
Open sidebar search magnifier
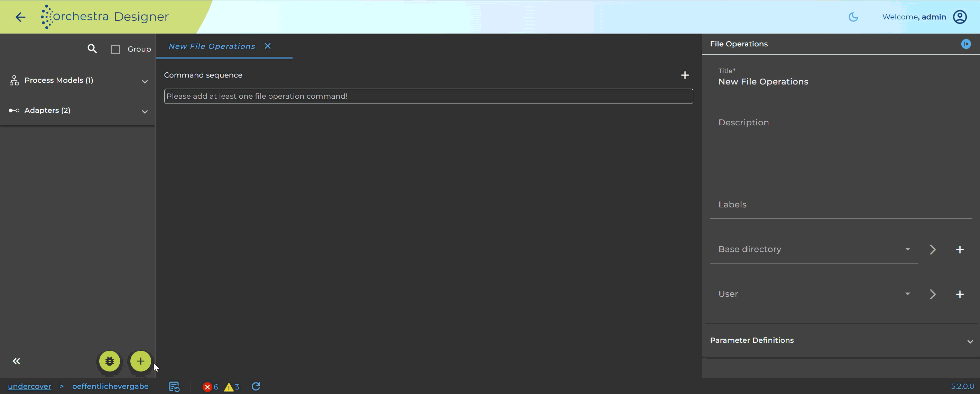(x=92, y=49)
